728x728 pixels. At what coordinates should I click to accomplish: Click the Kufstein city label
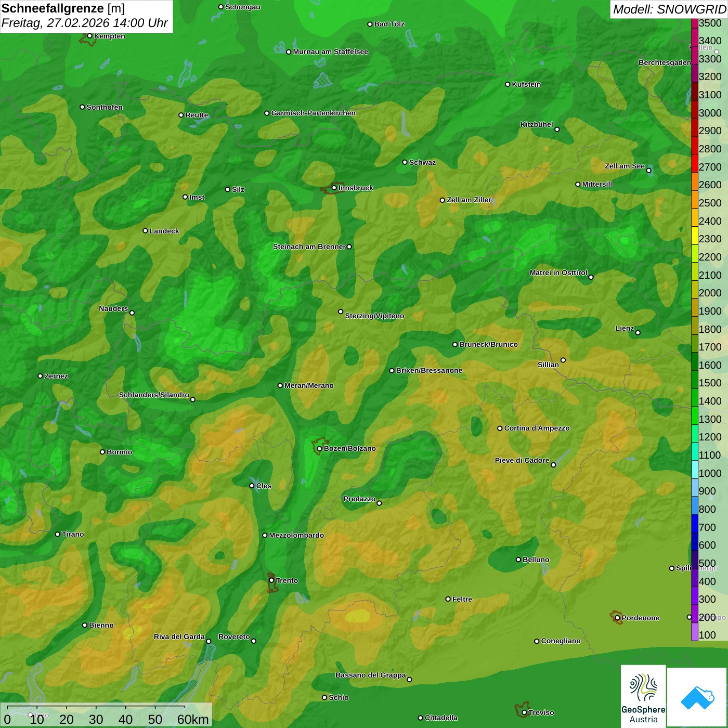click(526, 84)
